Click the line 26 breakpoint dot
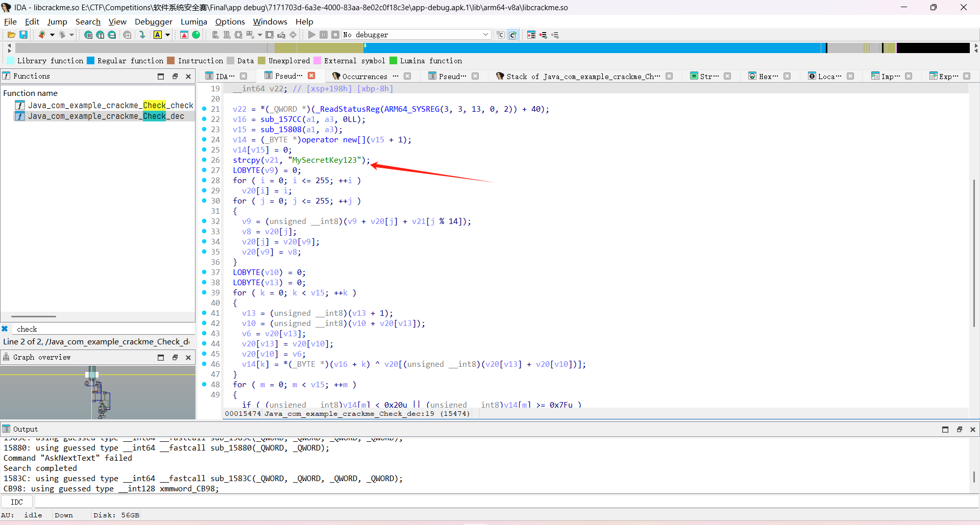This screenshot has width=980, height=525. coord(204,160)
